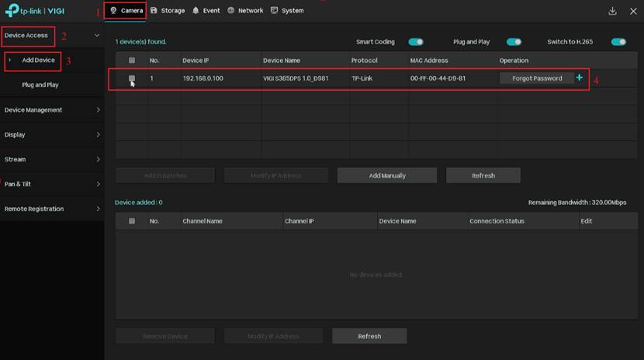
Task: Click device name VIGI S385DPS 1.0_D981
Action: (x=296, y=78)
